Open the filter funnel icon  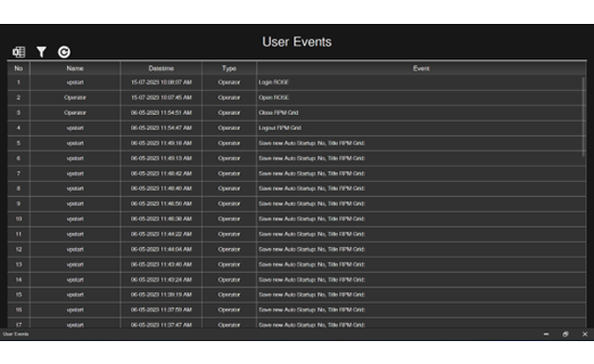(x=41, y=52)
